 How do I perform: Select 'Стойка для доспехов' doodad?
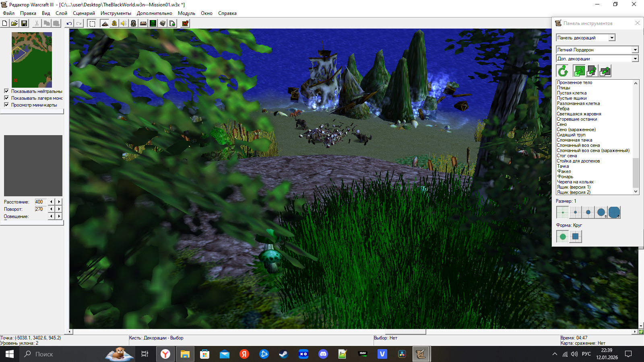[578, 161]
